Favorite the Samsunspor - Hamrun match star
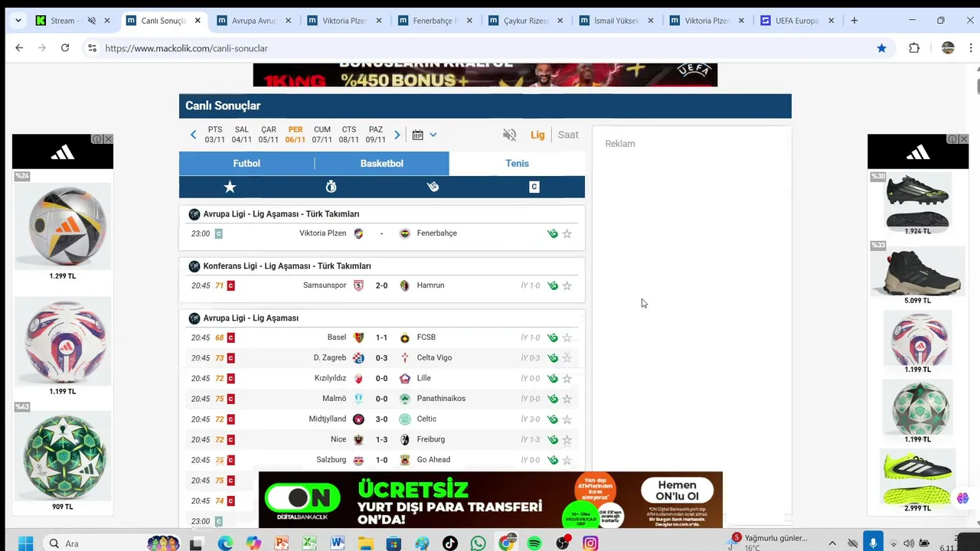980x551 pixels. pyautogui.click(x=567, y=285)
